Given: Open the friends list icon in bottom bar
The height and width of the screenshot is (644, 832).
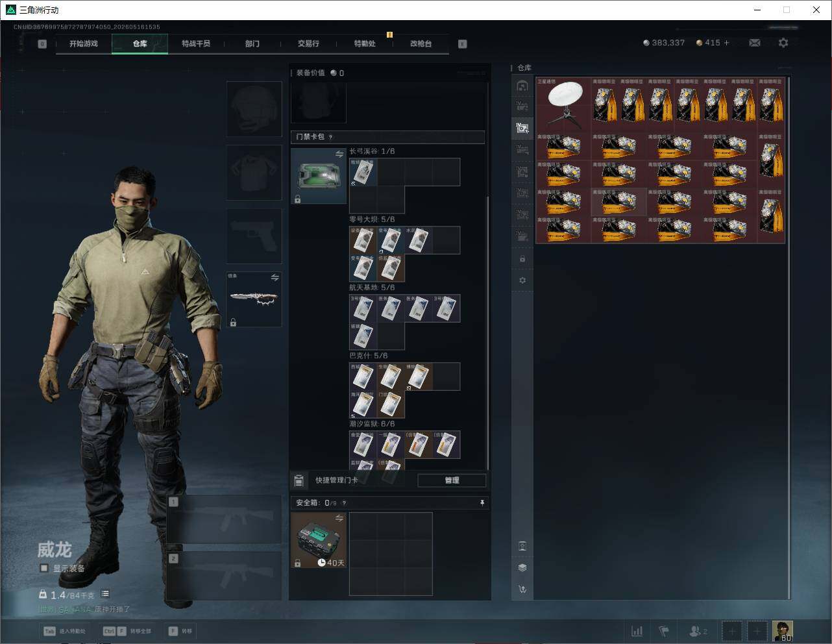Looking at the screenshot, I should (698, 631).
